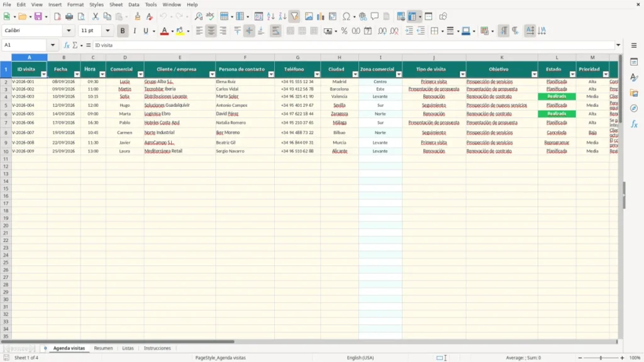Open the sidebar Navigator compass icon
The height and width of the screenshot is (362, 644).
[634, 108]
